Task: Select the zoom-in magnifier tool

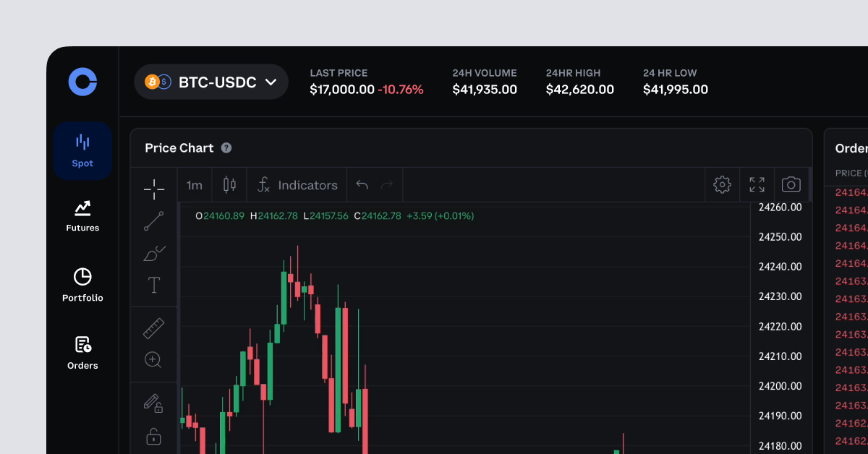Action: click(x=153, y=360)
